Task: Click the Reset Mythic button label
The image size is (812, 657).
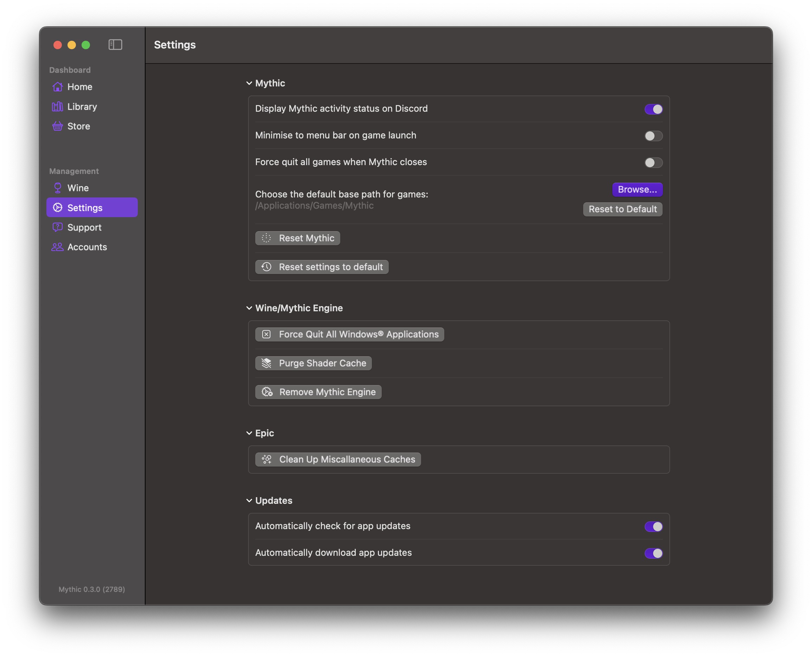Action: 307,238
